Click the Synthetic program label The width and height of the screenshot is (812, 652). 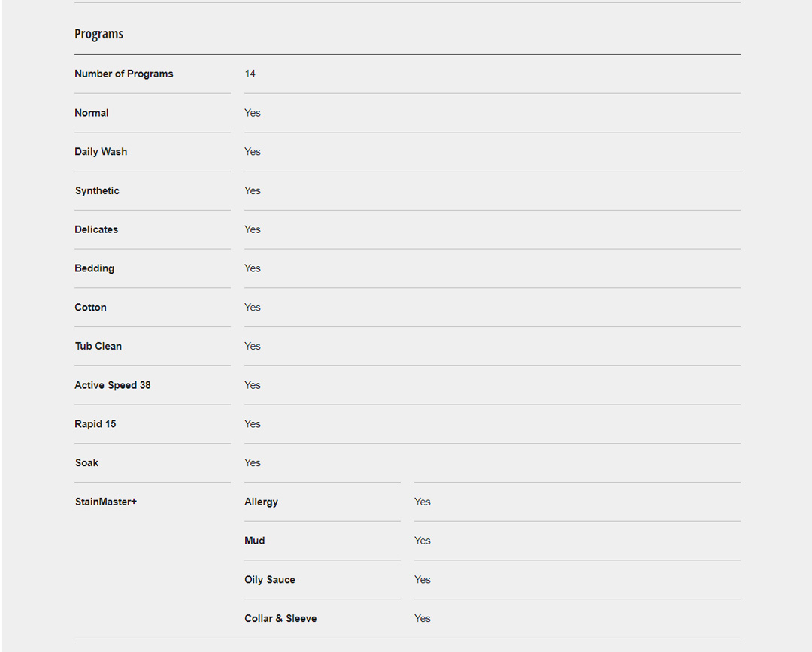click(x=97, y=191)
